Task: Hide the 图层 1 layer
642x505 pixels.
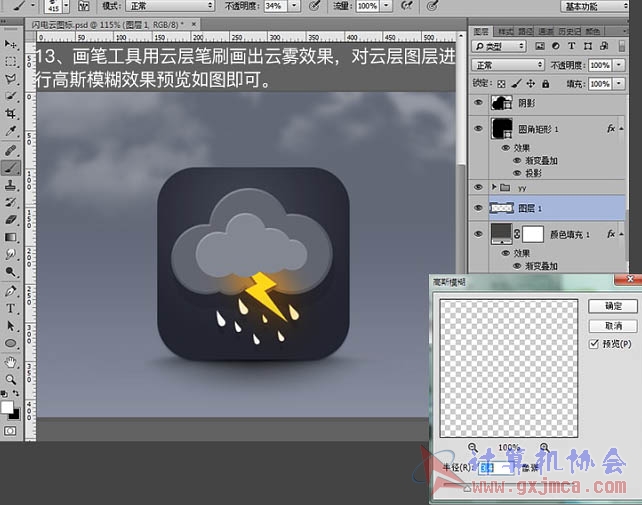Action: coord(478,208)
